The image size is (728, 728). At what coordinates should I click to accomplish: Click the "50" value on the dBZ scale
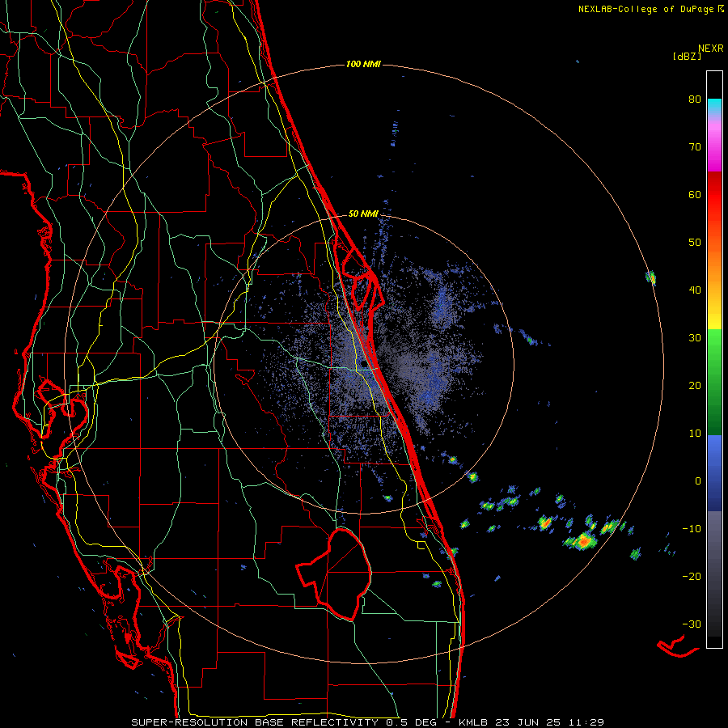click(x=695, y=243)
